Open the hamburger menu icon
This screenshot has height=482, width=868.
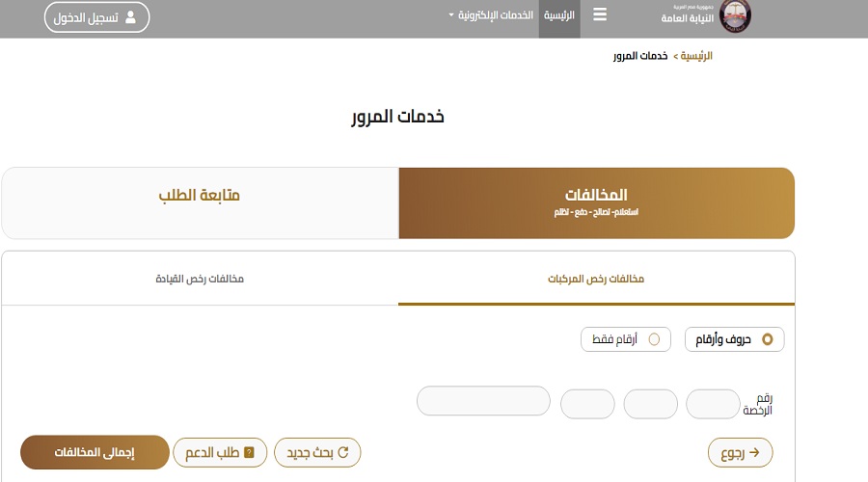[x=600, y=14]
